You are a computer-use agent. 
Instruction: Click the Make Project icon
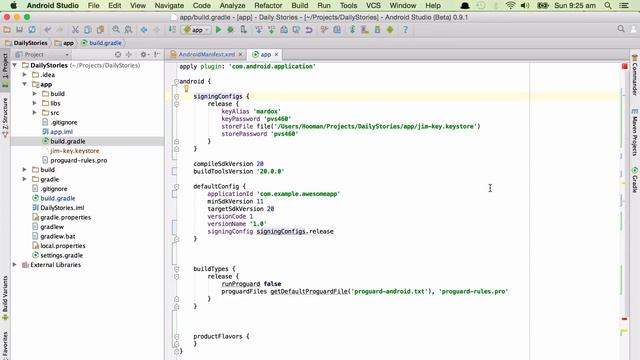click(x=172, y=30)
